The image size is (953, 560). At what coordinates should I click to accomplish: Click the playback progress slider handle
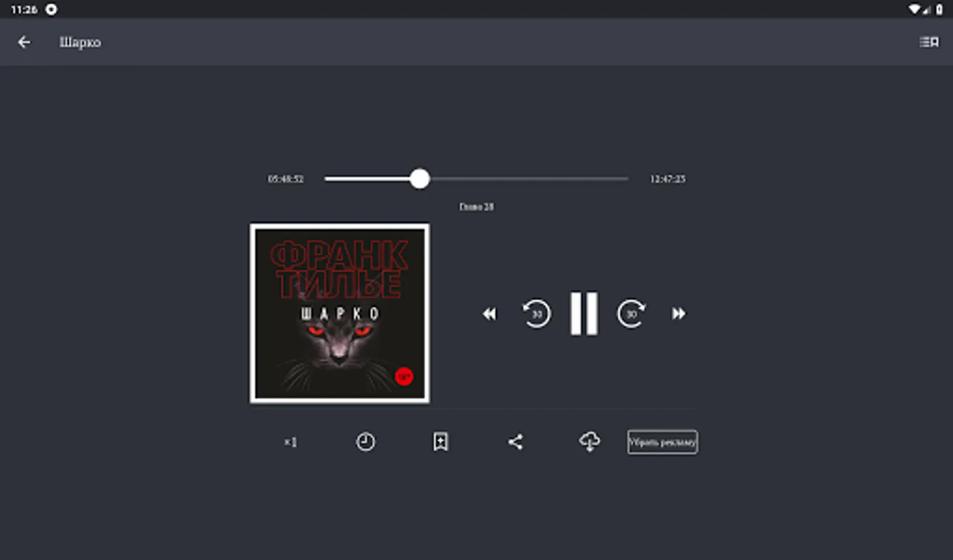tap(420, 179)
